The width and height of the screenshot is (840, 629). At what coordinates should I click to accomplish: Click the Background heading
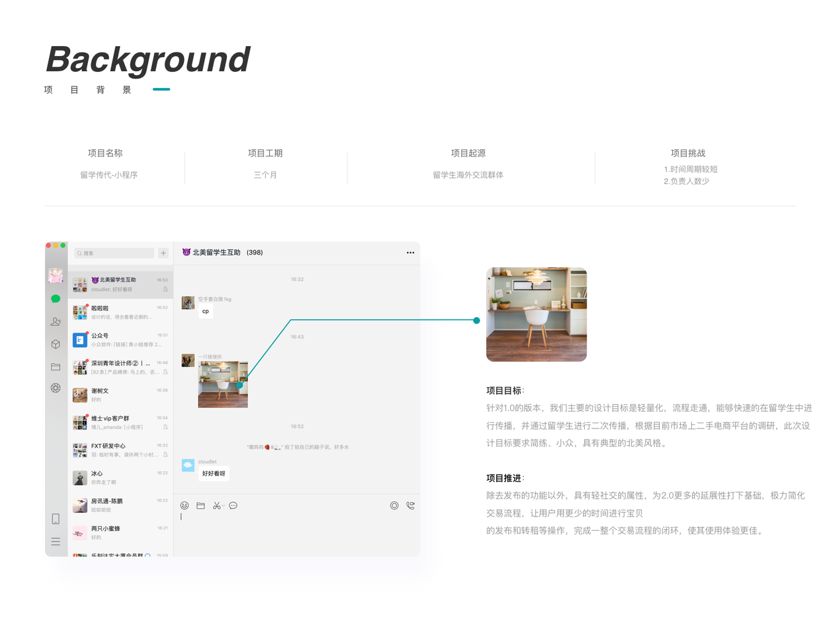click(x=148, y=60)
